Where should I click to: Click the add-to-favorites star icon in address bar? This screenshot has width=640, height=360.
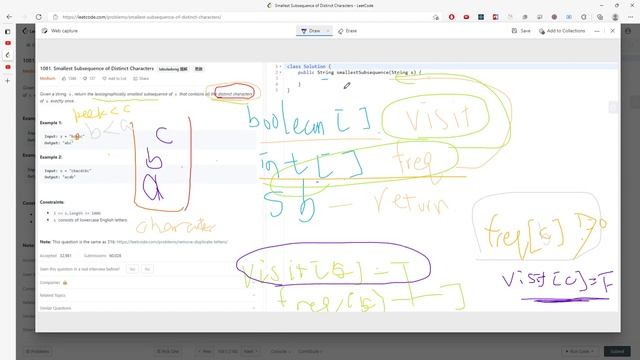point(436,17)
